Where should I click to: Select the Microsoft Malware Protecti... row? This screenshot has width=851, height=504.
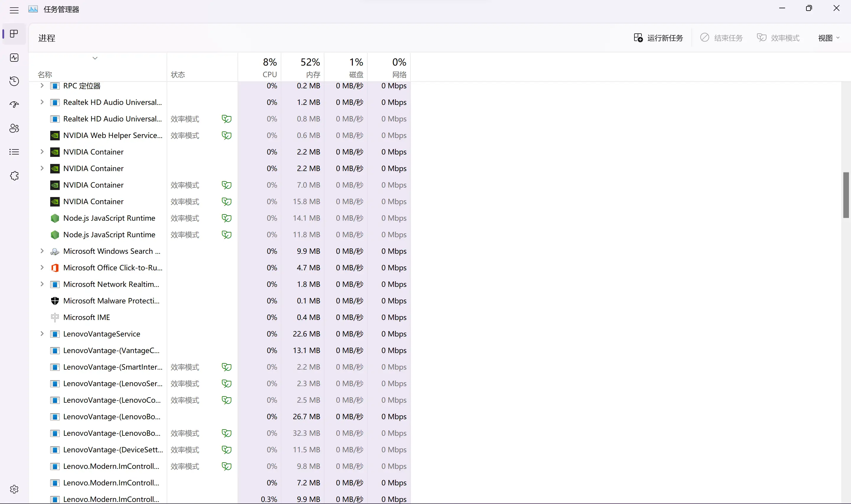tap(220, 301)
